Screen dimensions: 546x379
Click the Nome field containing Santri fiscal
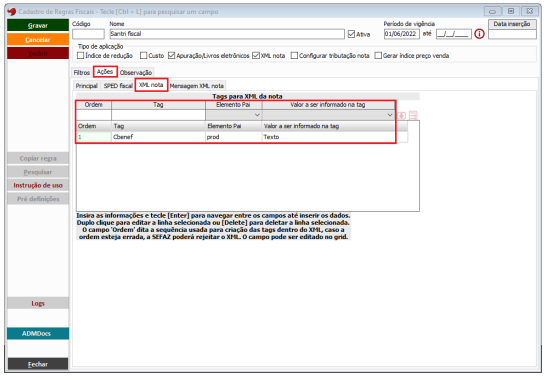pos(227,34)
